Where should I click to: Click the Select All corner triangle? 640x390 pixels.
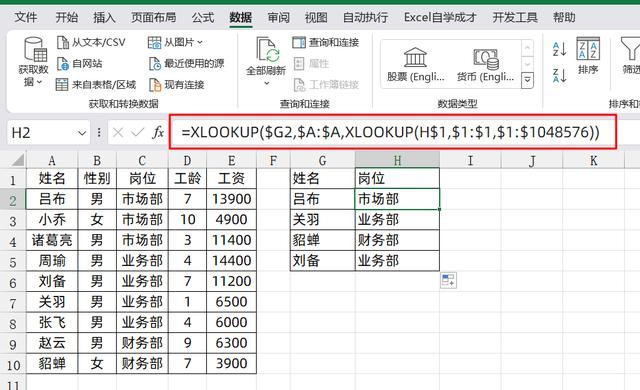(x=17, y=160)
